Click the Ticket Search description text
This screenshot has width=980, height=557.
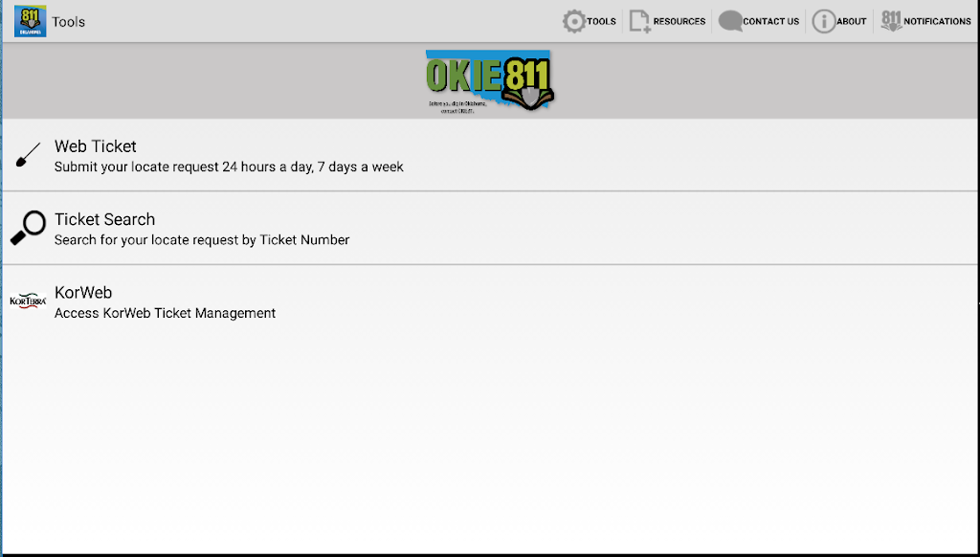tap(202, 239)
